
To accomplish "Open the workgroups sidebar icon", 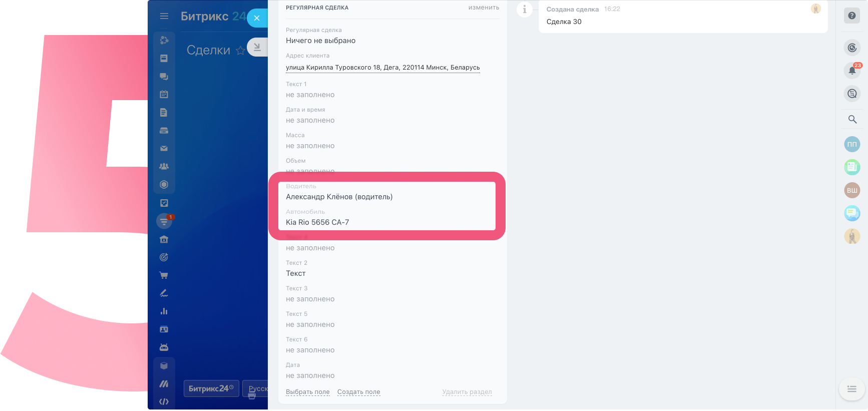I will point(164,166).
